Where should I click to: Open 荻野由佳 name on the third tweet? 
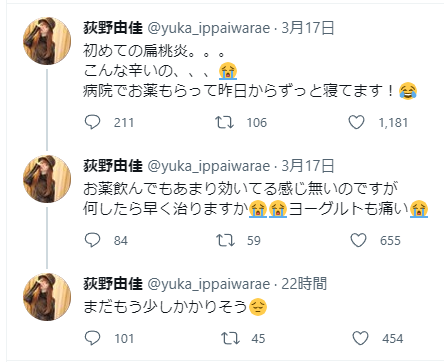(x=113, y=284)
